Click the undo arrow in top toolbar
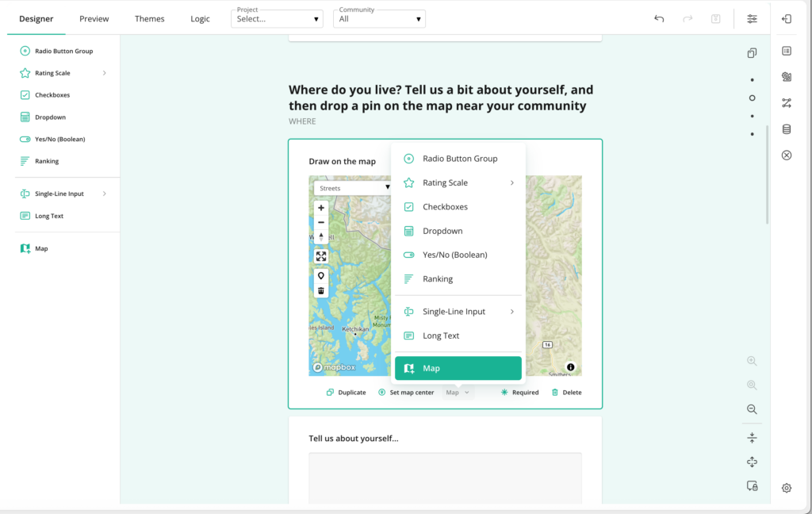The image size is (812, 514). (x=659, y=19)
